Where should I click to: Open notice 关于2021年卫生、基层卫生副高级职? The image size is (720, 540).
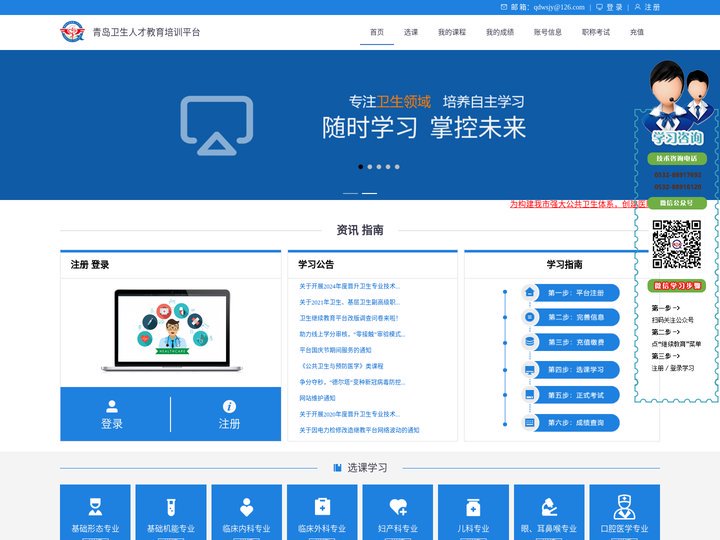coord(349,302)
